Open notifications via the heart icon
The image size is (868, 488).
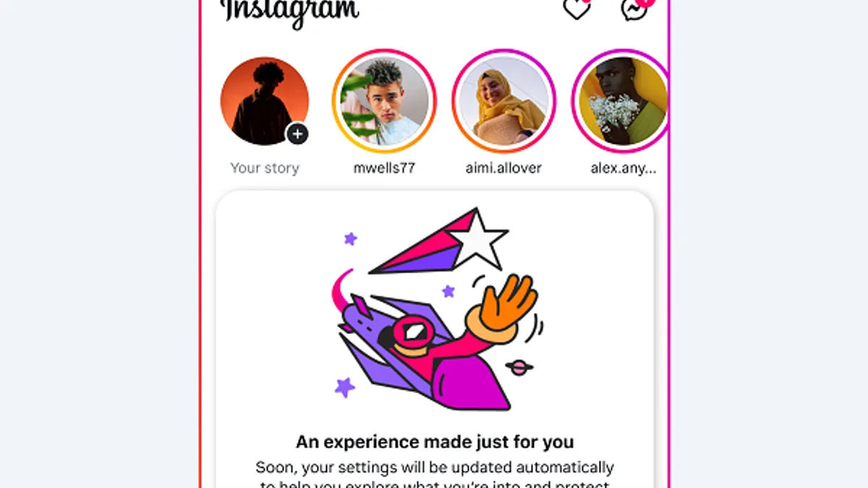pos(578,9)
